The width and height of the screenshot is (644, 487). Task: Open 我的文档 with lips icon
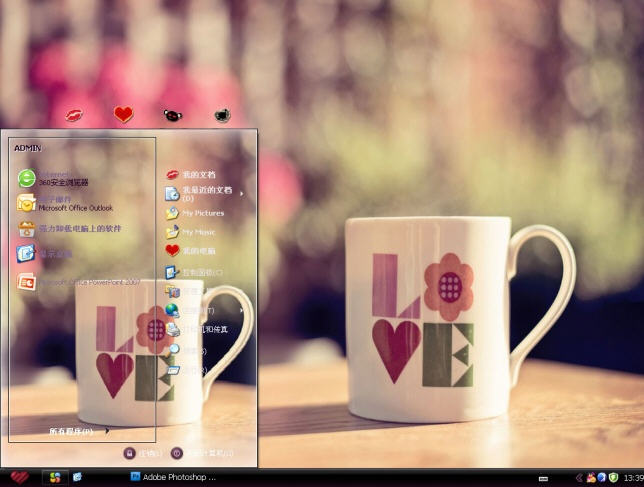[x=191, y=175]
